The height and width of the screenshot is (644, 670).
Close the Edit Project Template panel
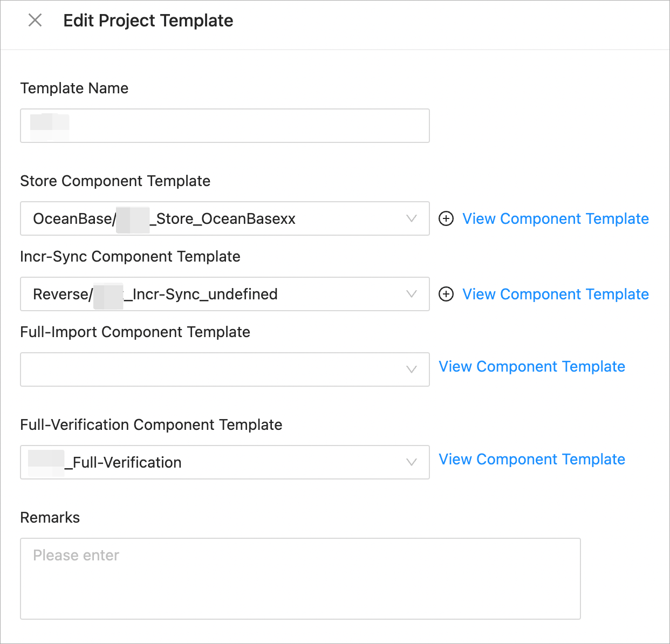pyautogui.click(x=35, y=20)
